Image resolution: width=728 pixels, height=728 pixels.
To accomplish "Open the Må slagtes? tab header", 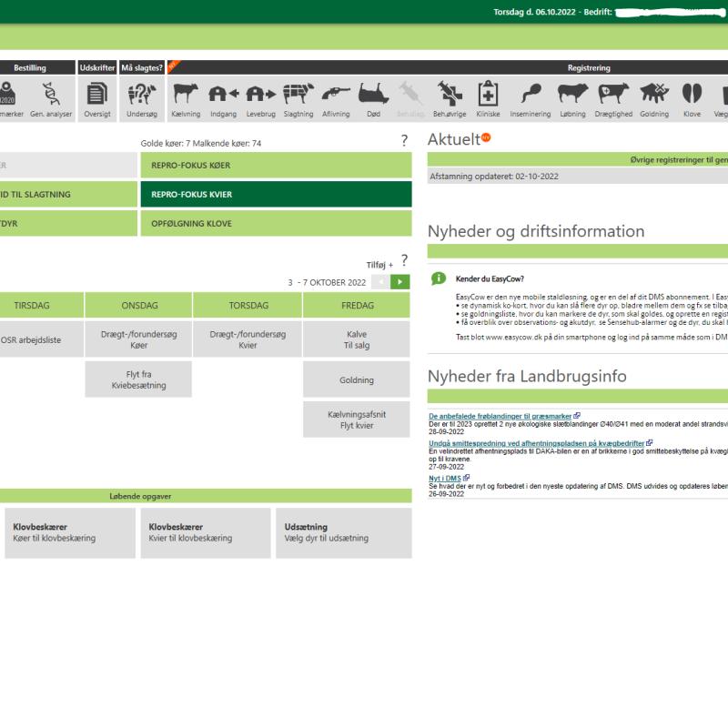I will (x=142, y=67).
